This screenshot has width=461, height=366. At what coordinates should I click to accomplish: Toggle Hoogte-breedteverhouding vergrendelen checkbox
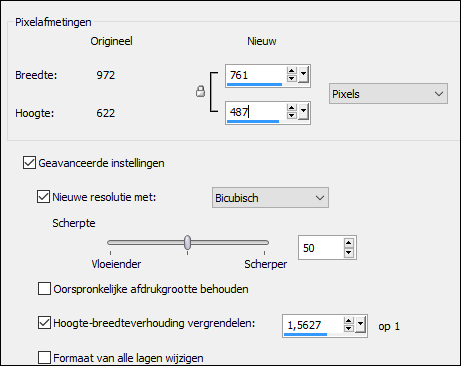(x=44, y=323)
